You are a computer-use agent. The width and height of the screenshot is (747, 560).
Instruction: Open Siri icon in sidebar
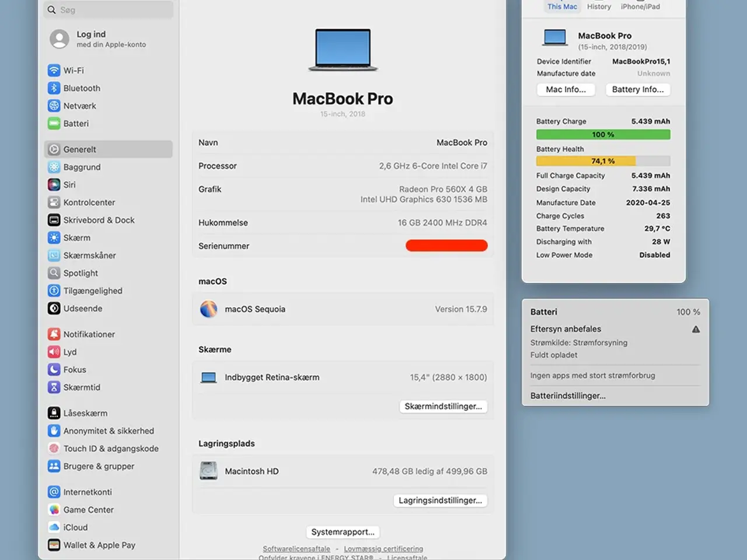tap(54, 184)
